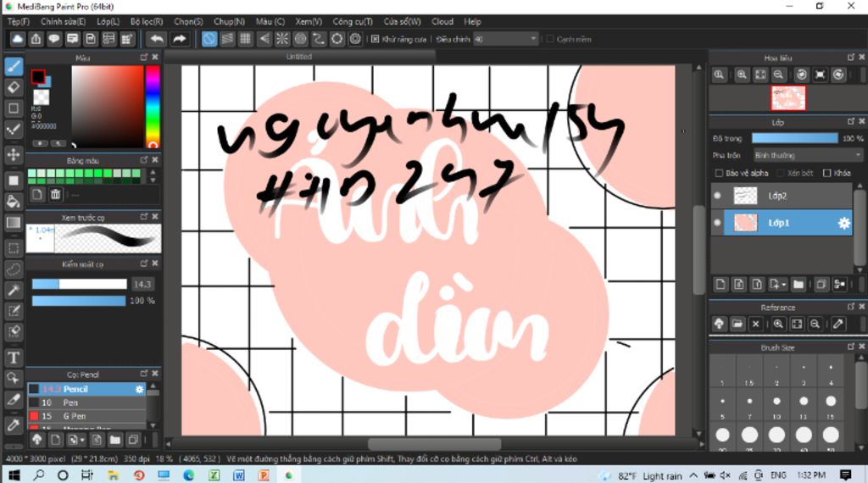Viewport: 868px width, 483px height.
Task: Select the Text tool
Action: tap(14, 358)
